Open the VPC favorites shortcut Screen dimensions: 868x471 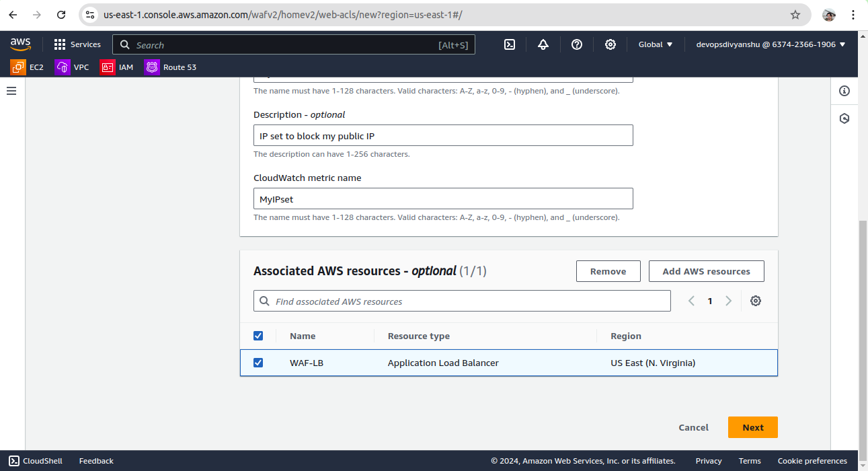[x=72, y=67]
